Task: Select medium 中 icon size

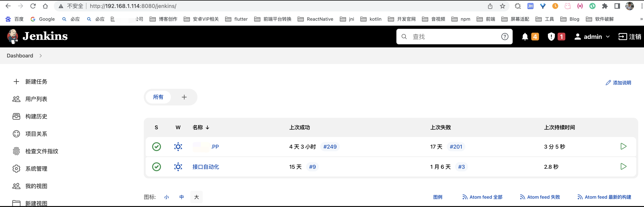Action: coord(182,197)
